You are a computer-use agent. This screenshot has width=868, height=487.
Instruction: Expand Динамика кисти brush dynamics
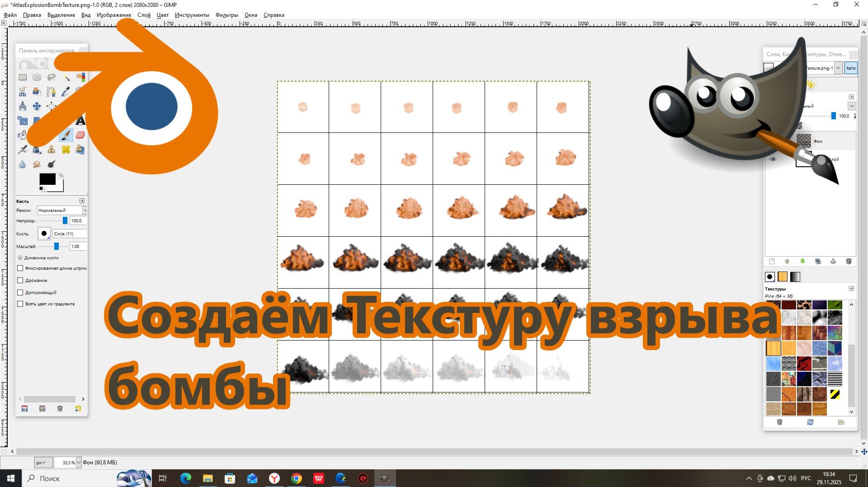coord(20,258)
